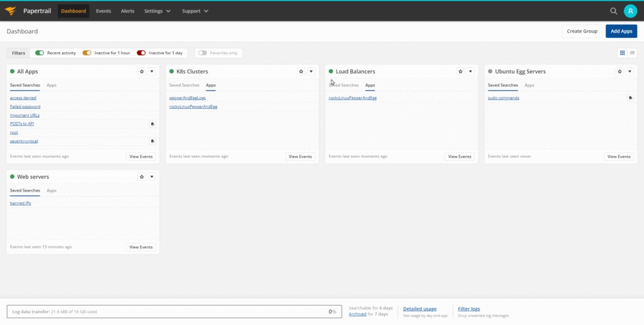The image size is (644, 325).
Task: Open the banned IPs saved search
Action: [x=21, y=204]
